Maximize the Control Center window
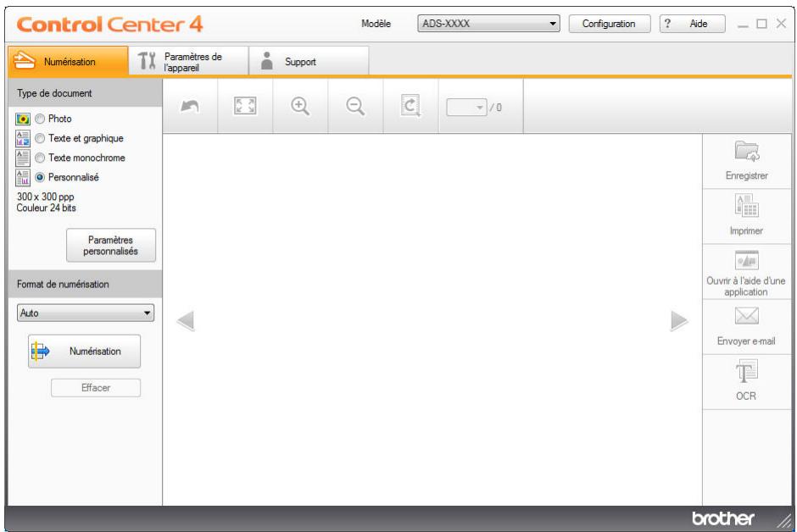Image resolution: width=797 pixels, height=532 pixels. point(761,24)
